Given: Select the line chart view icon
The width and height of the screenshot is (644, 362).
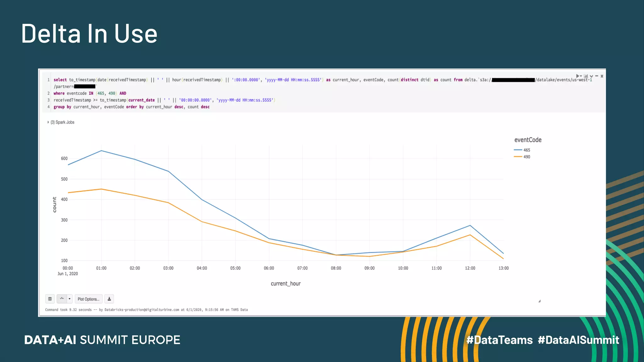Looking at the screenshot, I should click(x=62, y=299).
